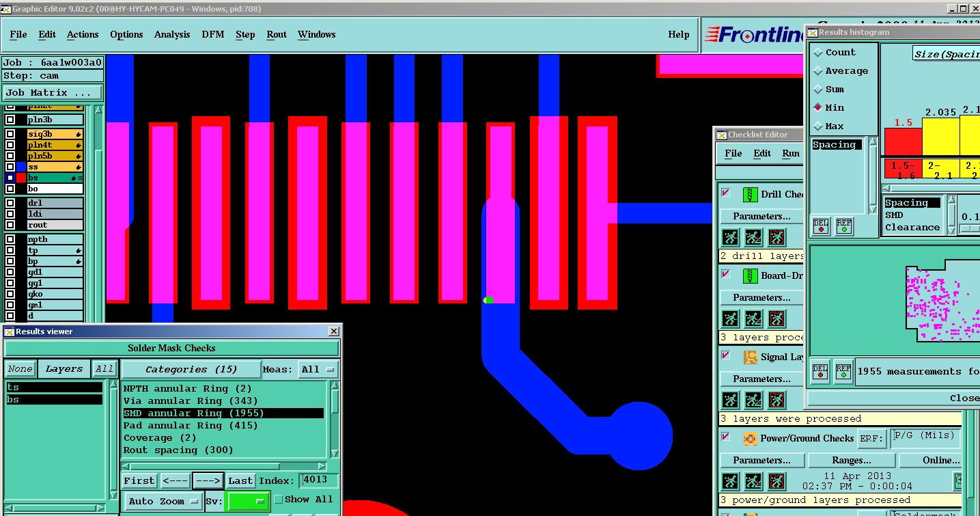Open the Analysis menu
980x516 pixels.
tap(172, 35)
